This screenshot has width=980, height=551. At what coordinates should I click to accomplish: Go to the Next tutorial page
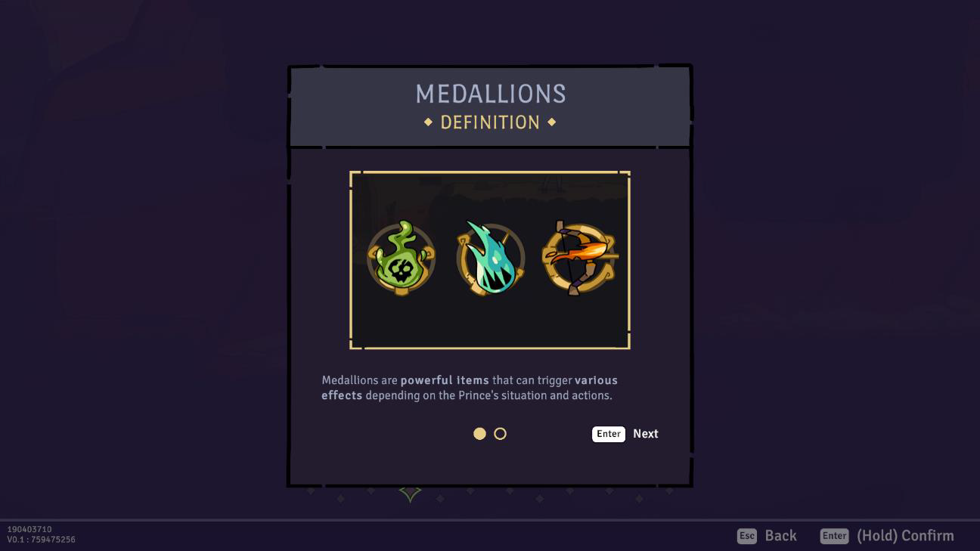pos(646,434)
